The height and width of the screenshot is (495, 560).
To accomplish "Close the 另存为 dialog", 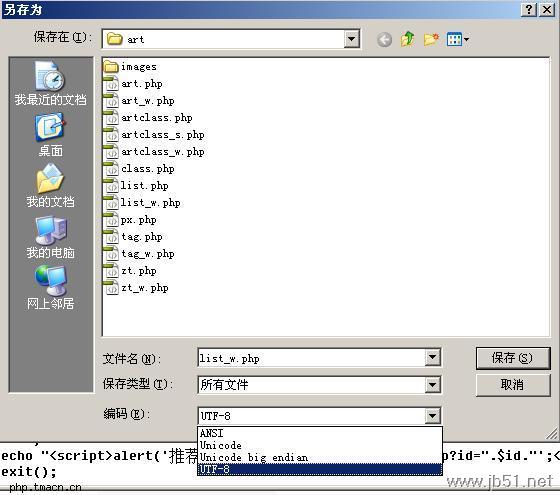I will coord(547,9).
